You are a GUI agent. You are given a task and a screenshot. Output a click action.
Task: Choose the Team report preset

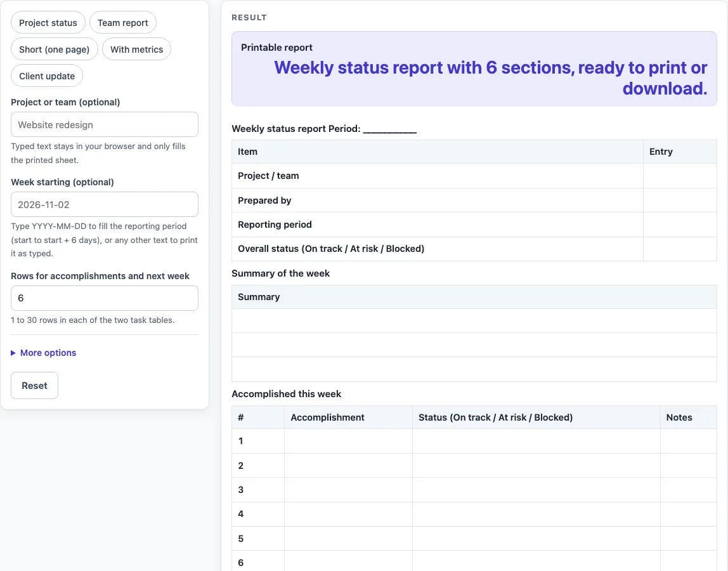click(122, 23)
